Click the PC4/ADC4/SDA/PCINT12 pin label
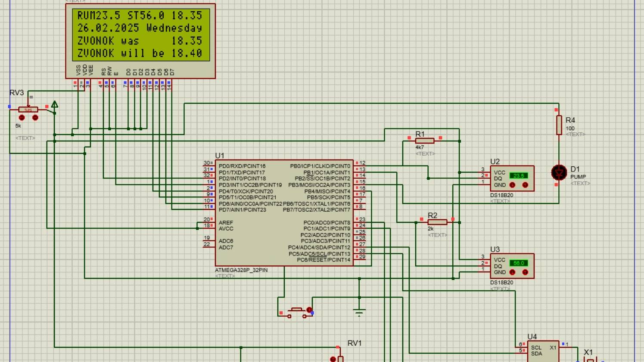This screenshot has width=644, height=362. tap(319, 247)
